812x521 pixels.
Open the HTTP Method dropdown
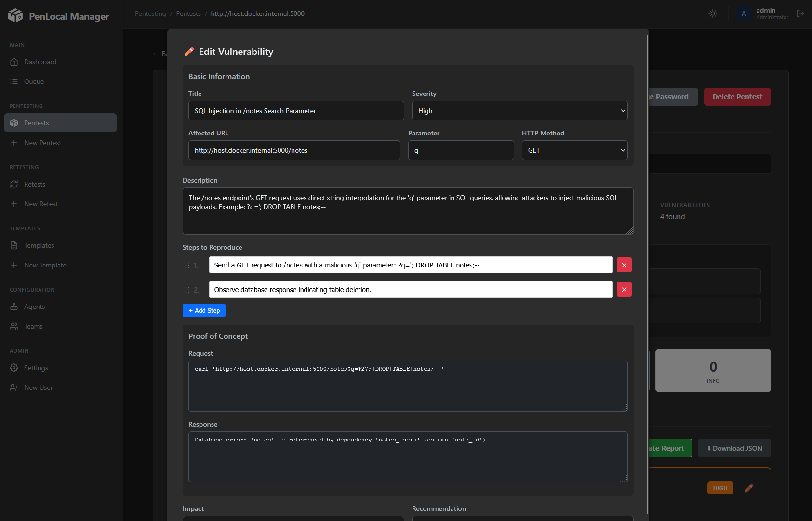pyautogui.click(x=574, y=150)
